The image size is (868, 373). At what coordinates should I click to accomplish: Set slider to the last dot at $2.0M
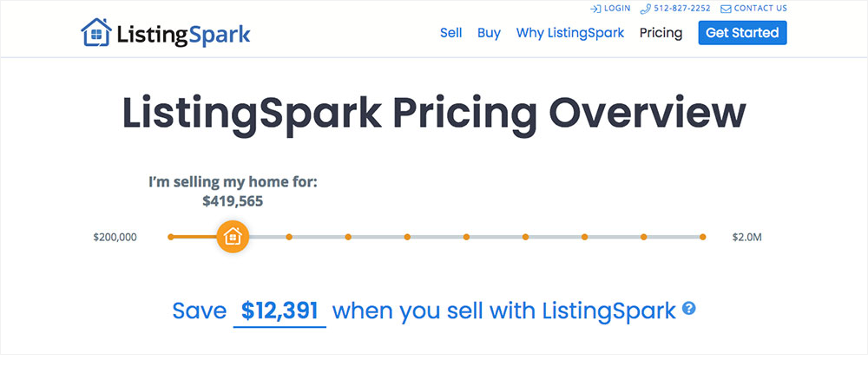tap(702, 237)
